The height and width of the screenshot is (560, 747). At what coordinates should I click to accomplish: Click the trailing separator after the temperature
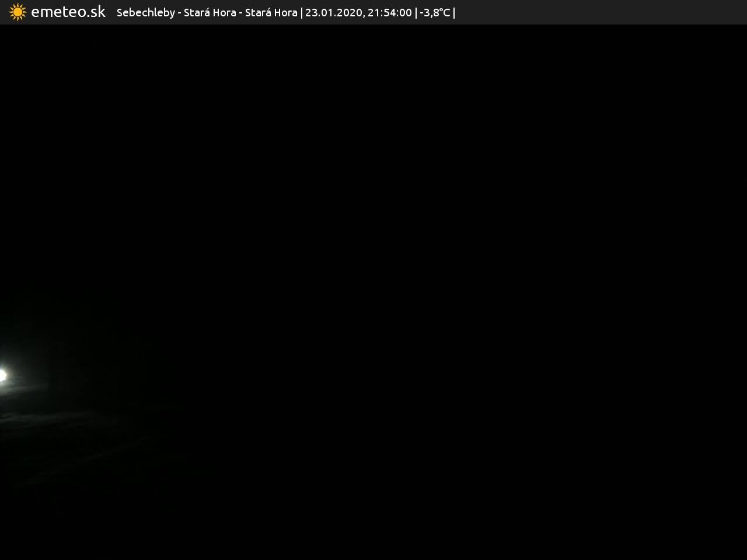(x=454, y=13)
